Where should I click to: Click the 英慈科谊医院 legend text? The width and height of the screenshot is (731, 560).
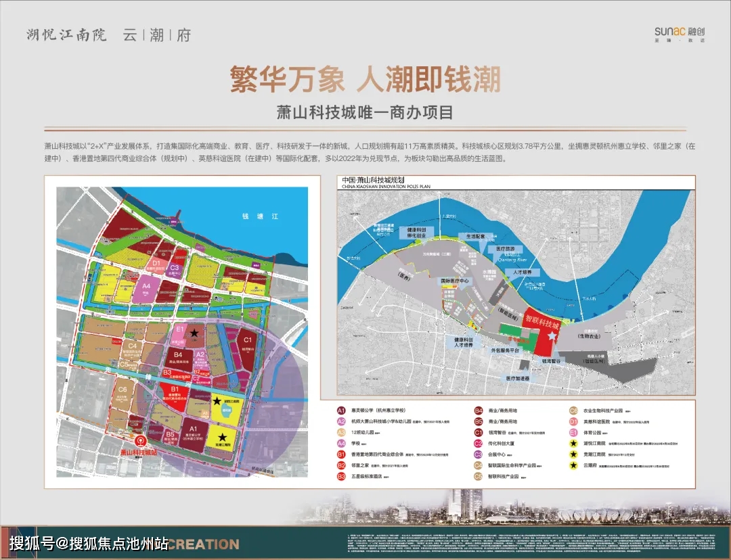click(x=597, y=421)
